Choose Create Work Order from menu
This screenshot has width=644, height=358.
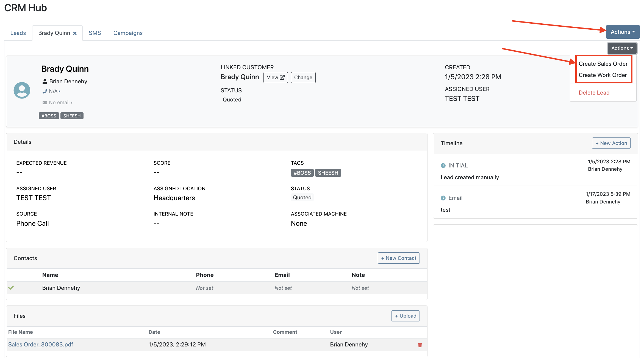tap(603, 75)
